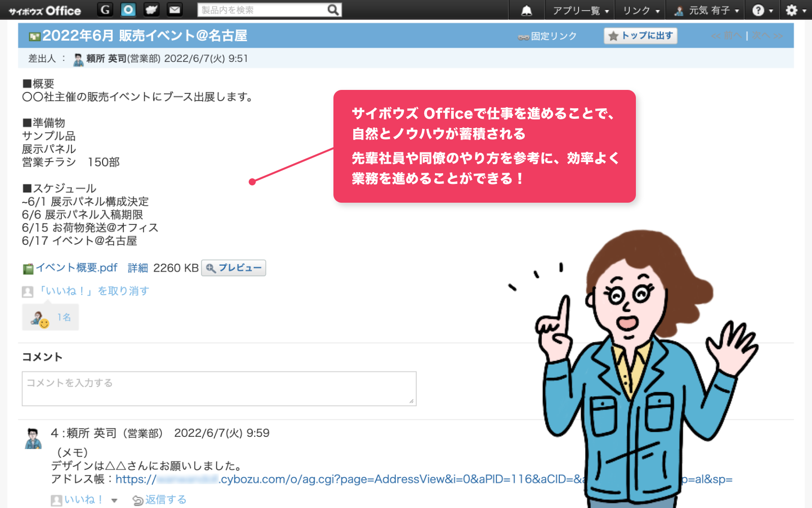Expand the アプリ一覧 dropdown
The width and height of the screenshot is (812, 508).
580,11
